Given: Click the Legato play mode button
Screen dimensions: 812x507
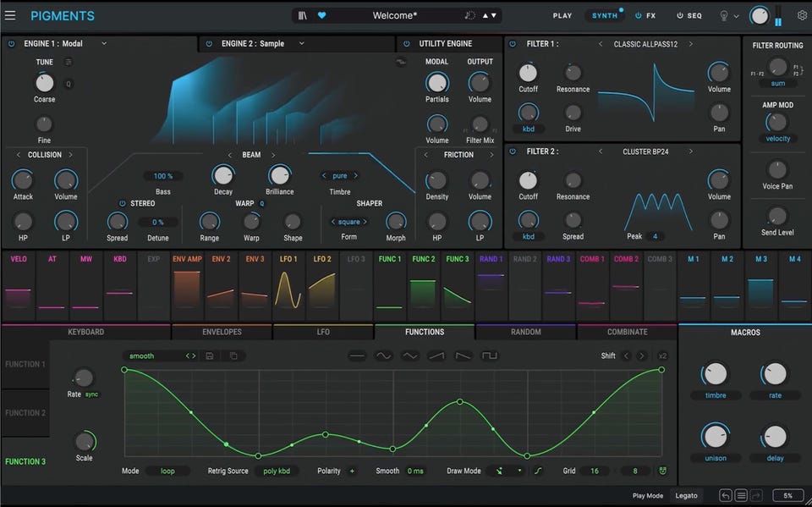Looking at the screenshot, I should [x=686, y=495].
